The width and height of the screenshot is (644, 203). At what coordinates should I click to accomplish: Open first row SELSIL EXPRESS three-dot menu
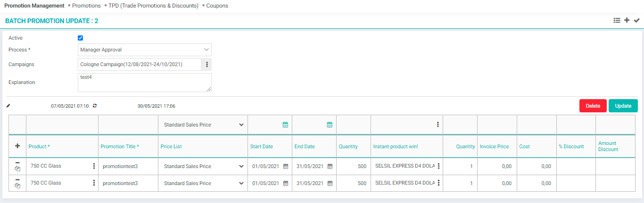(439, 166)
